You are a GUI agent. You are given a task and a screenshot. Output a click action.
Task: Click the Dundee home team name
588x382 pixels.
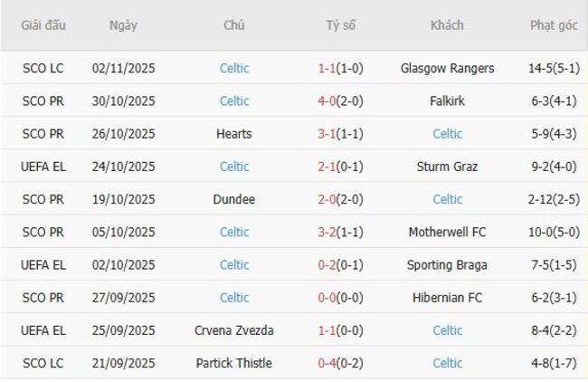(234, 199)
